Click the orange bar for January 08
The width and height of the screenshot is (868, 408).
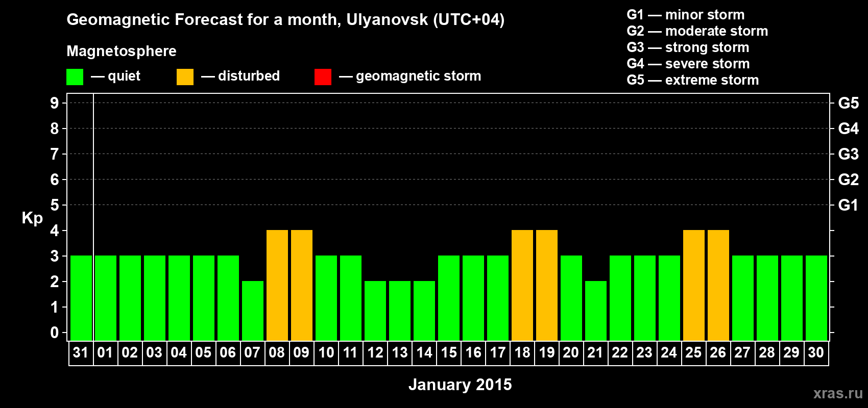tap(277, 285)
